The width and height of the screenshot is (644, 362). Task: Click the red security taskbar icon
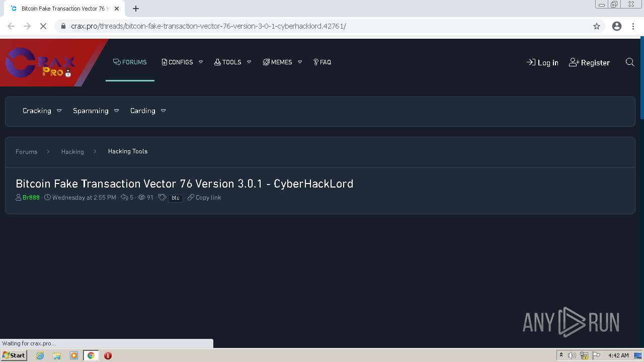[x=108, y=355]
